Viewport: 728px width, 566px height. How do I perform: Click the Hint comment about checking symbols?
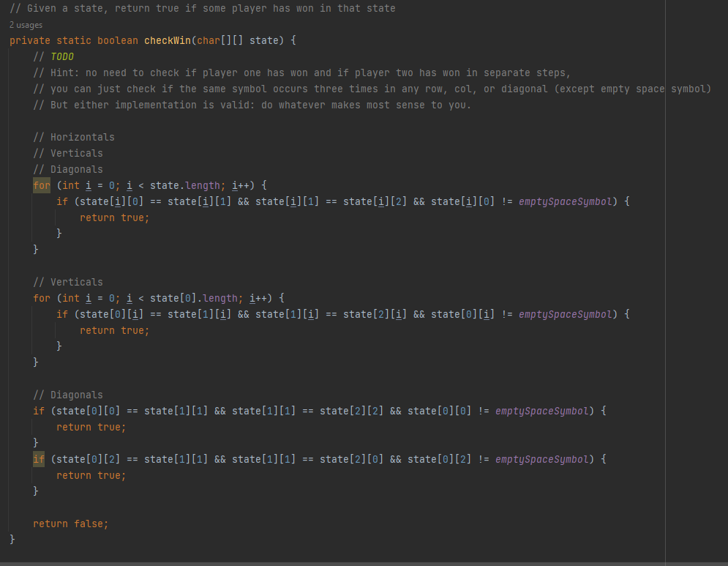pos(293,72)
